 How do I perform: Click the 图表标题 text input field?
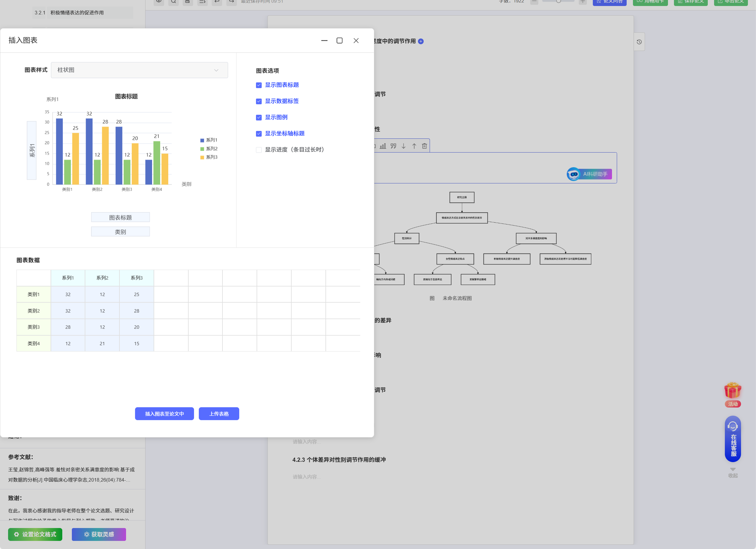pos(120,218)
